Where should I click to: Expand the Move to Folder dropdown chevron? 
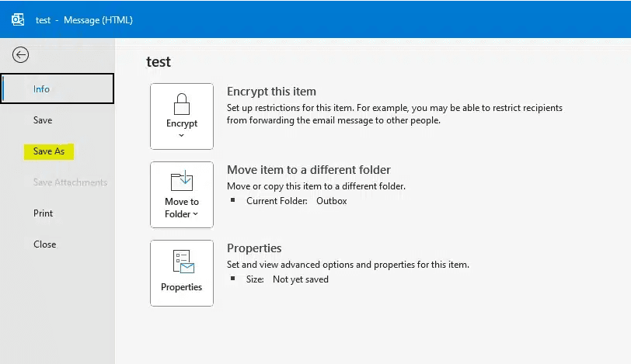(195, 214)
